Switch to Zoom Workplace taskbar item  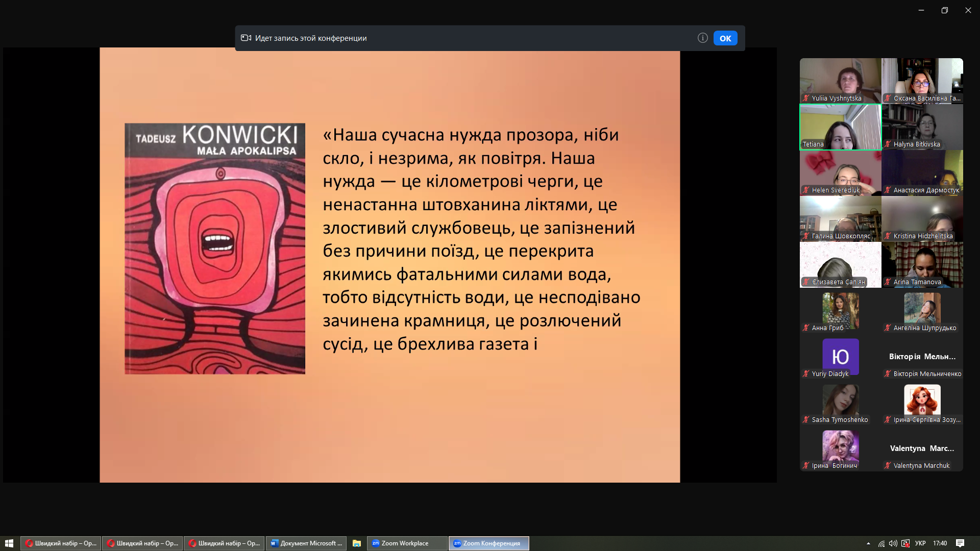(x=407, y=543)
